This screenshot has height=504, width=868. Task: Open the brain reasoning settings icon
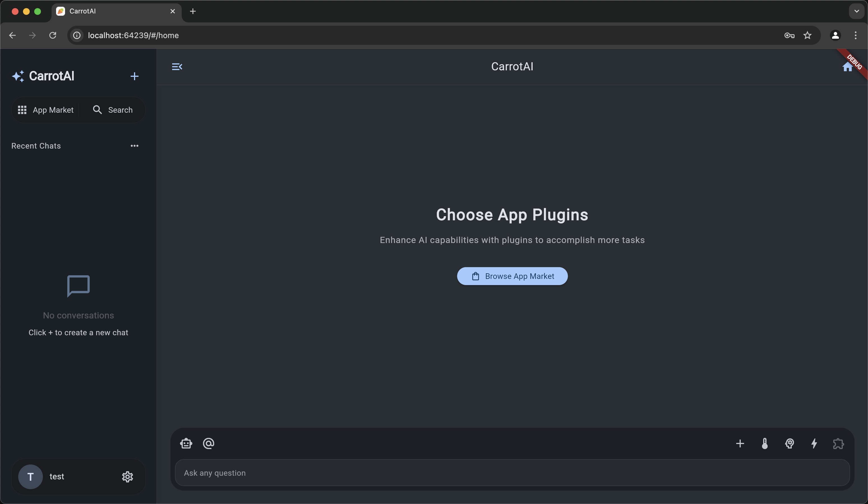click(x=789, y=443)
